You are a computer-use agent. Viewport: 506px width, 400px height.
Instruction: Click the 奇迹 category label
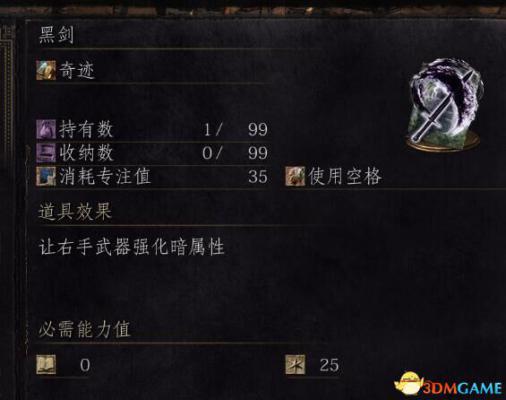coord(77,71)
